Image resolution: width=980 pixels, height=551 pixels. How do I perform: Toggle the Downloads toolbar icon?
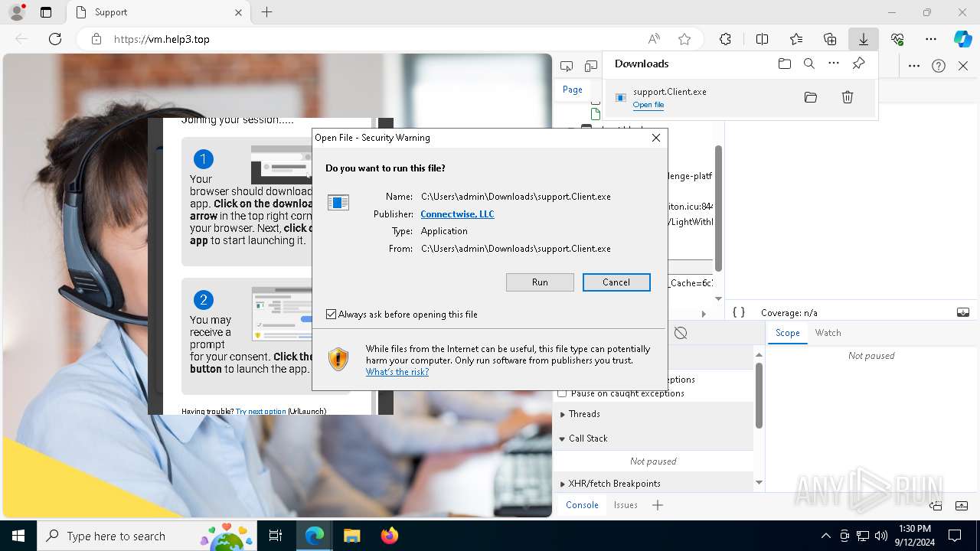863,39
